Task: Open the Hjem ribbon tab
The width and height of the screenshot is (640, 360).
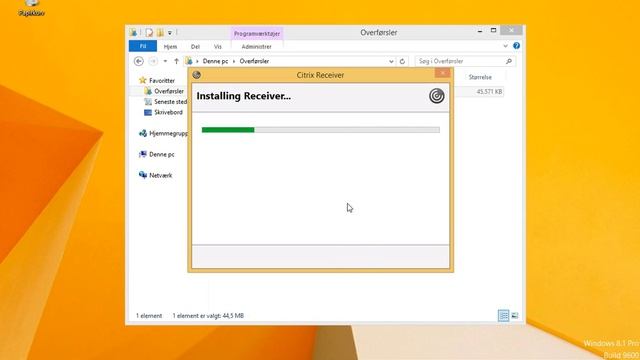Action: pos(170,47)
